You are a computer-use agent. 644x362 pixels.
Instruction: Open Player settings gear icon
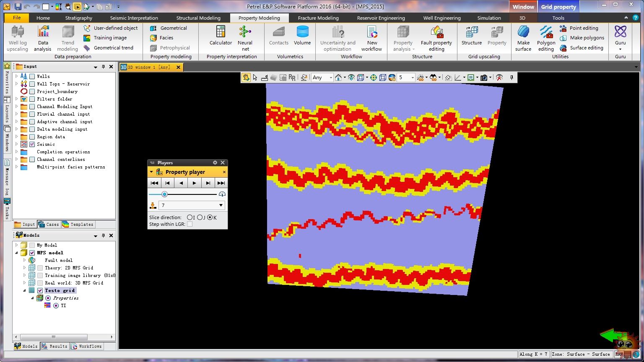tap(215, 163)
